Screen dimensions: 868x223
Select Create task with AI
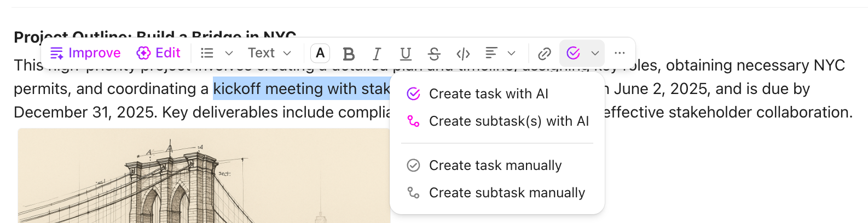(488, 94)
